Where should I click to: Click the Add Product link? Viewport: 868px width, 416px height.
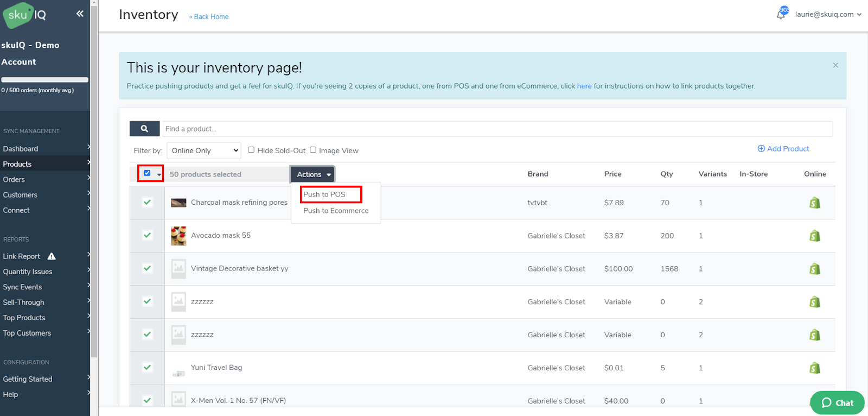[783, 149]
